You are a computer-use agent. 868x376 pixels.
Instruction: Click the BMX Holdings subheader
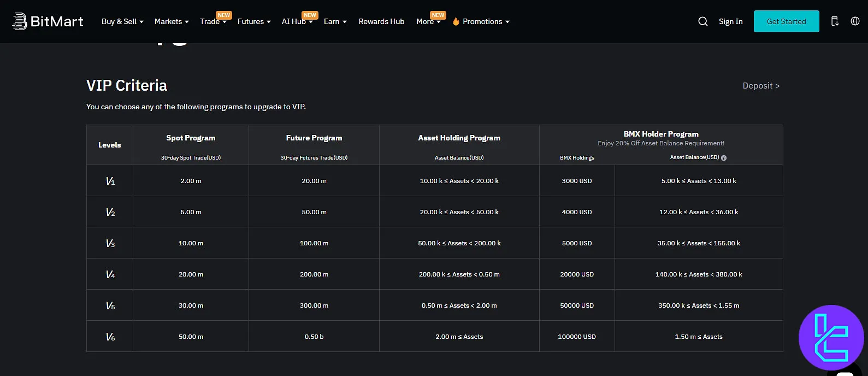click(x=577, y=158)
